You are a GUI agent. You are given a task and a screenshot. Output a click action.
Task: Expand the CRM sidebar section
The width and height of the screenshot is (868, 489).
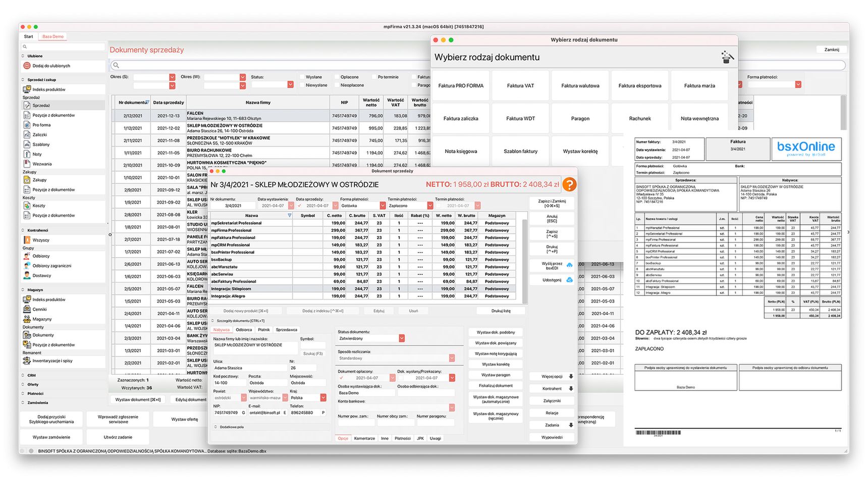23,375
